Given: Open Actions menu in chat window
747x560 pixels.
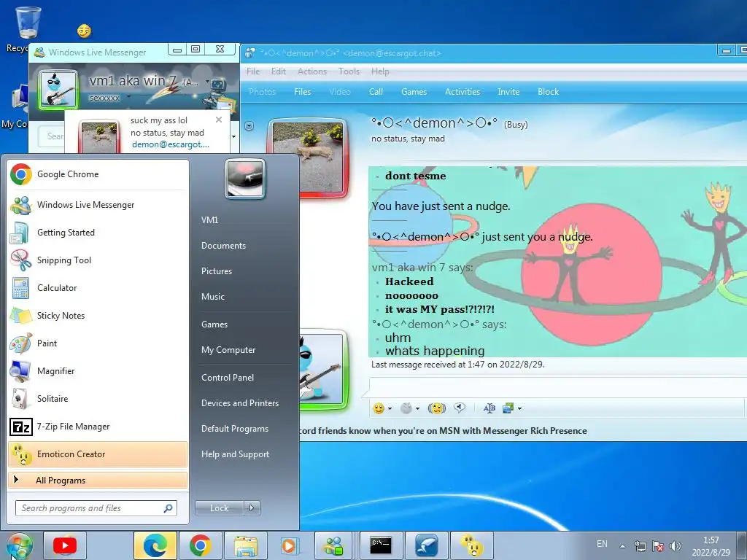Looking at the screenshot, I should point(312,71).
